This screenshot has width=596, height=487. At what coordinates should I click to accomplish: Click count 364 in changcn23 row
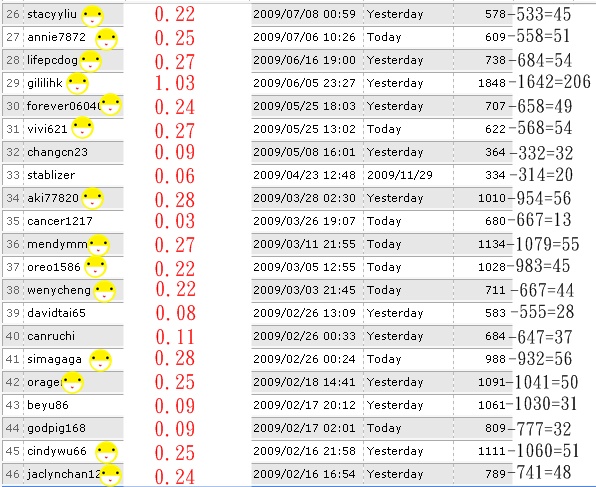click(x=495, y=152)
